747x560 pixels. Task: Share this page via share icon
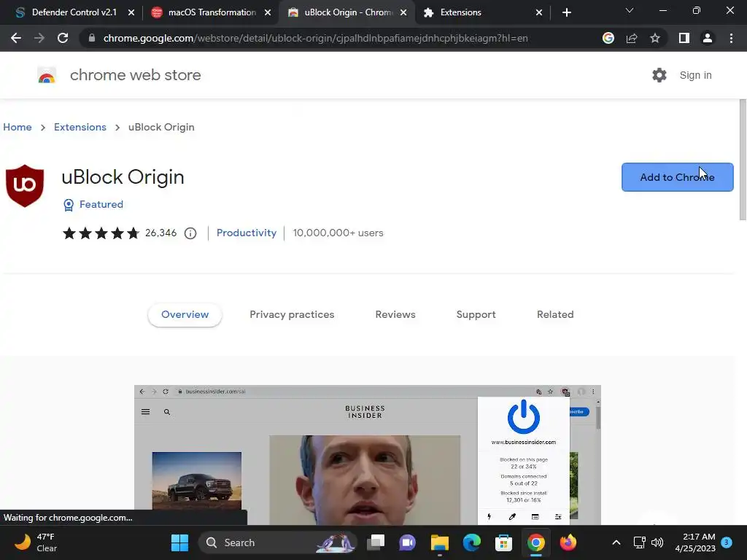(x=632, y=38)
